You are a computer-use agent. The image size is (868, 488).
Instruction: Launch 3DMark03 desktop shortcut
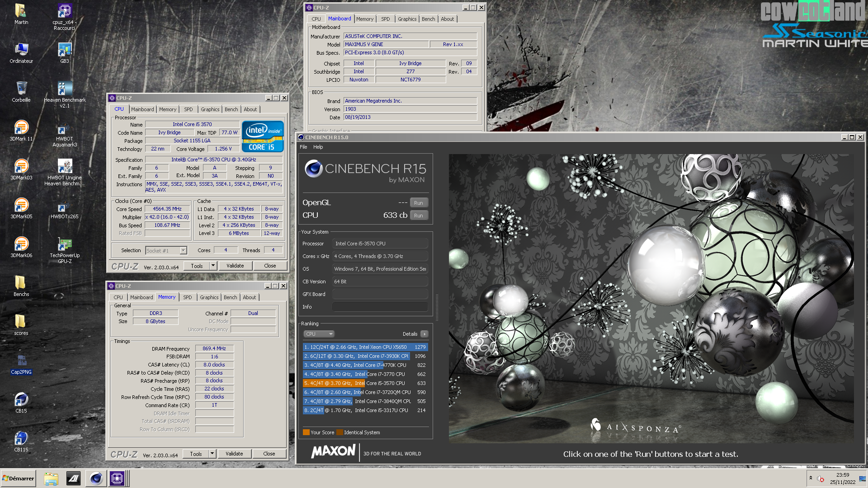point(21,169)
